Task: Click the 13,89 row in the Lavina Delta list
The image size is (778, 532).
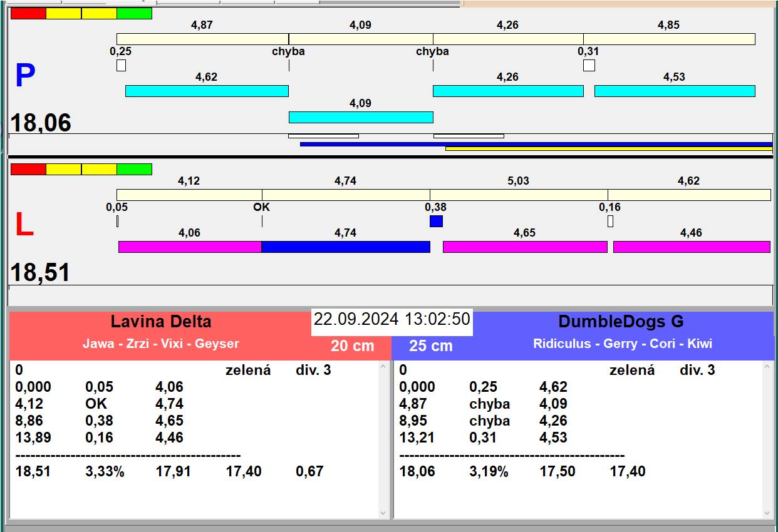Action: pos(194,437)
